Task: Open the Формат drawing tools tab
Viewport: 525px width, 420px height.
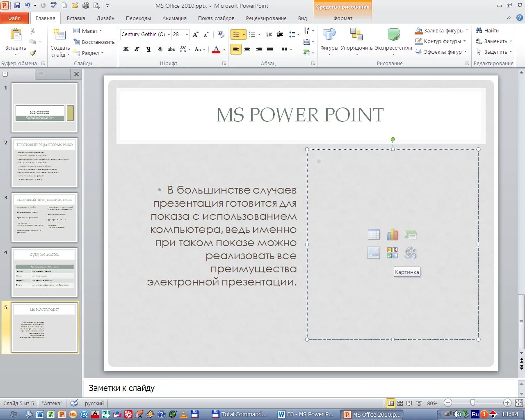Action: [343, 18]
